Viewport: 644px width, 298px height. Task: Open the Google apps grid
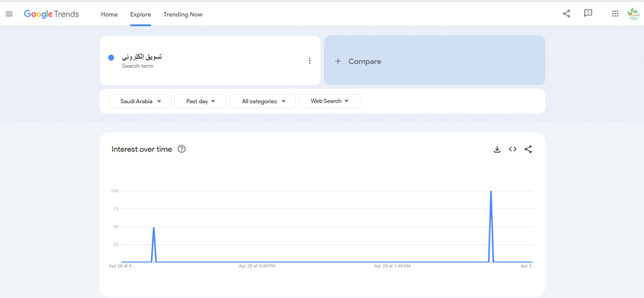click(x=615, y=14)
